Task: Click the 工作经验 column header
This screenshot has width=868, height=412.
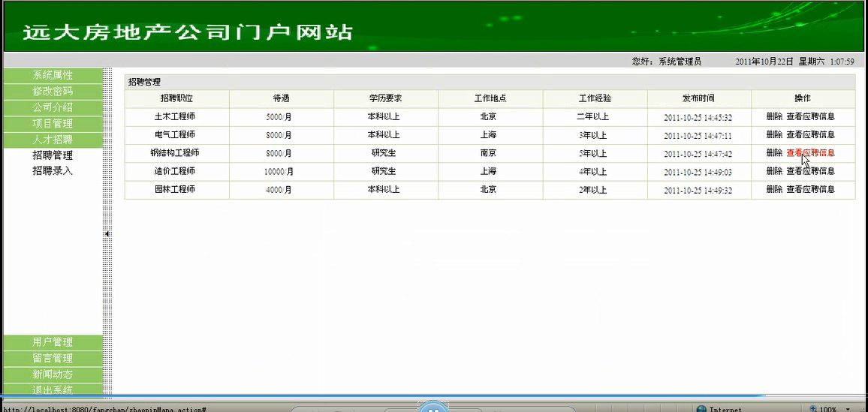Action: 595,98
